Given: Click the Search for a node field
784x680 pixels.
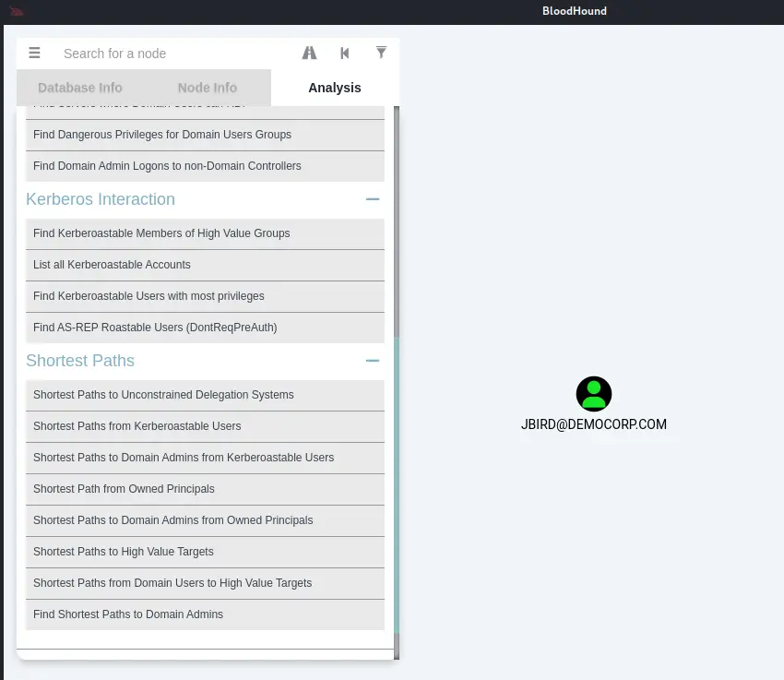Looking at the screenshot, I should 175,54.
